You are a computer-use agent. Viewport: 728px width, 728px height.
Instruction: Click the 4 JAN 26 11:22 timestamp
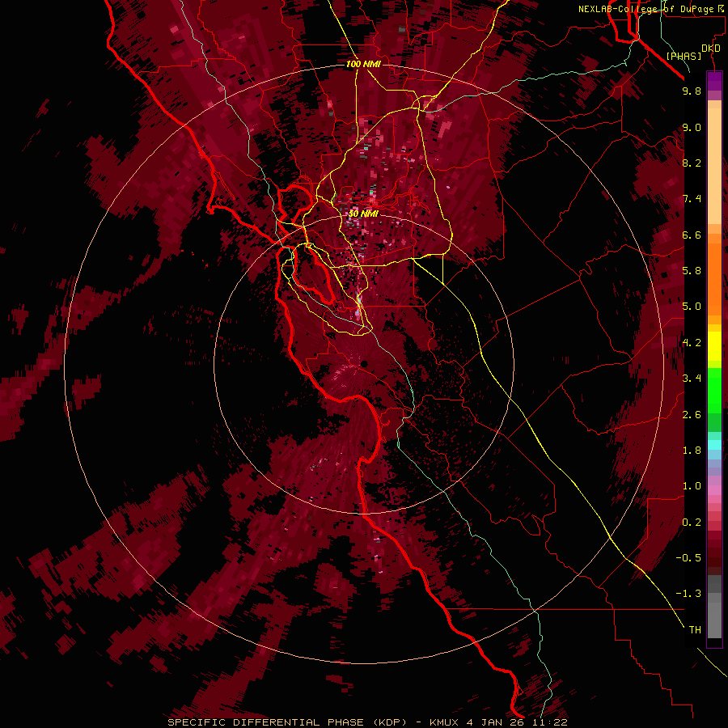tap(516, 722)
